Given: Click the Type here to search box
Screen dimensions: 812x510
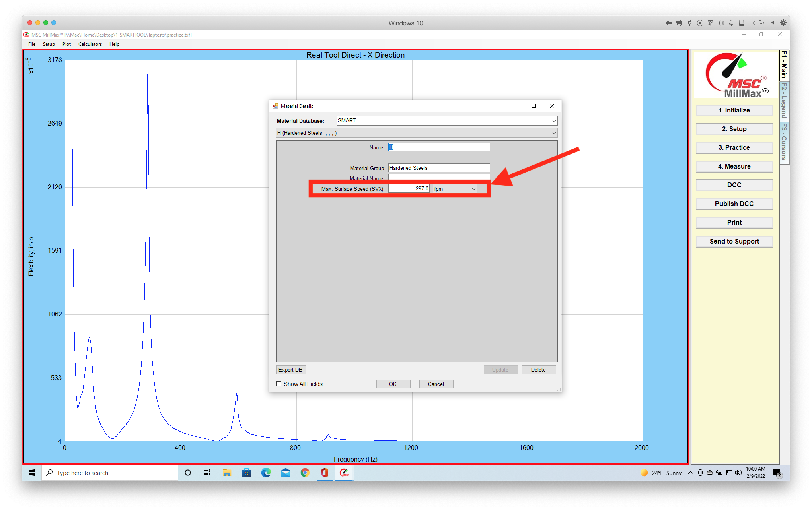Looking at the screenshot, I should tap(110, 473).
